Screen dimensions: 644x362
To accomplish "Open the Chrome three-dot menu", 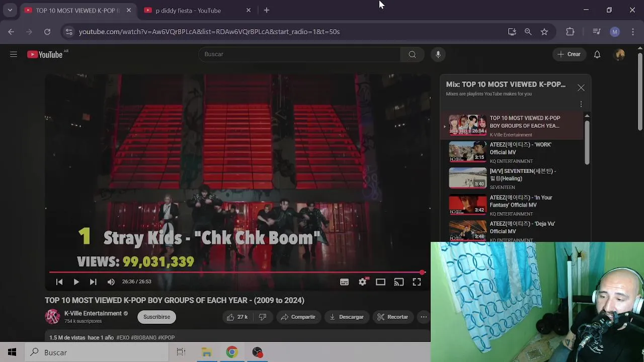I will (633, 32).
